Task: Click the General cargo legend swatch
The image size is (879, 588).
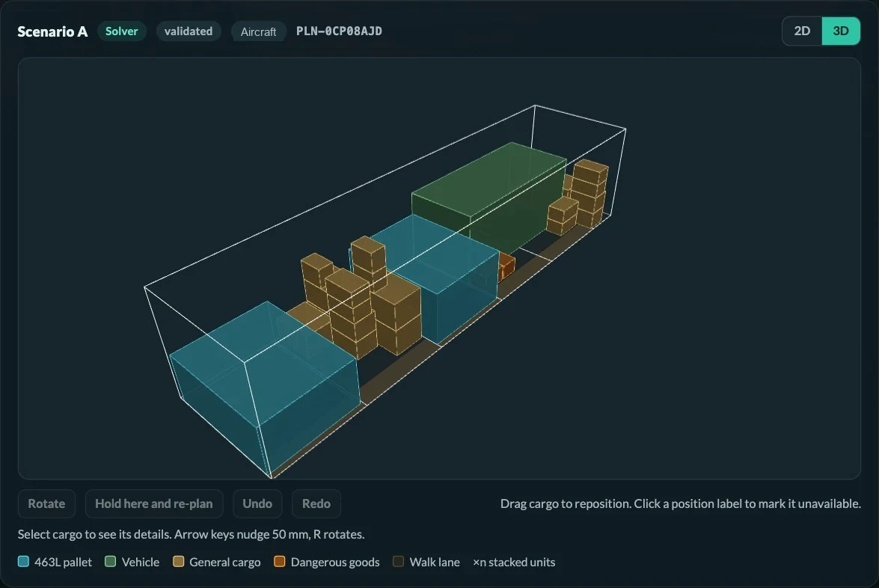Action: pos(178,562)
